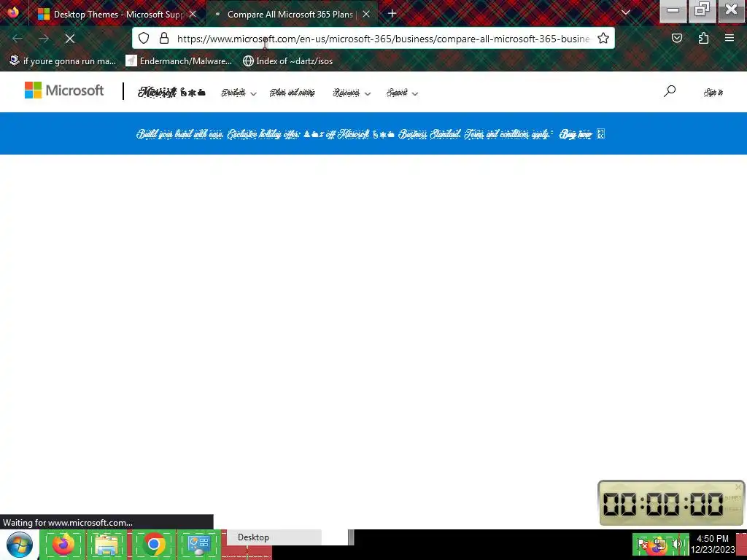Image resolution: width=747 pixels, height=560 pixels.
Task: Open the Firefox extensions menu
Action: [x=703, y=39]
